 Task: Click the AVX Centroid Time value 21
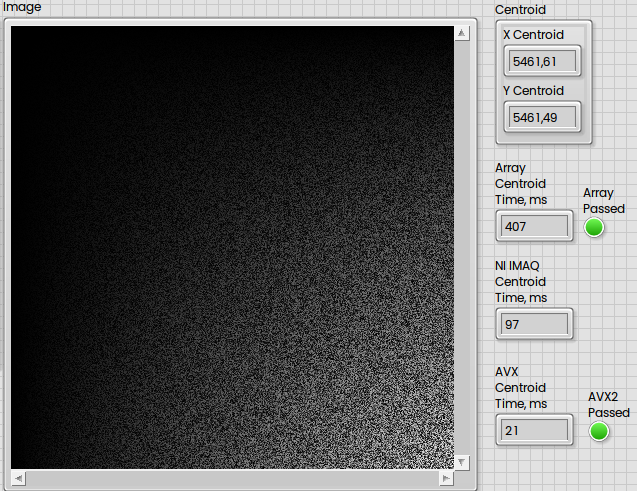pos(534,430)
